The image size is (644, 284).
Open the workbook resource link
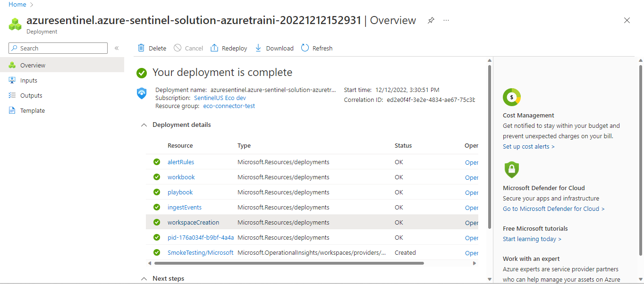181,177
